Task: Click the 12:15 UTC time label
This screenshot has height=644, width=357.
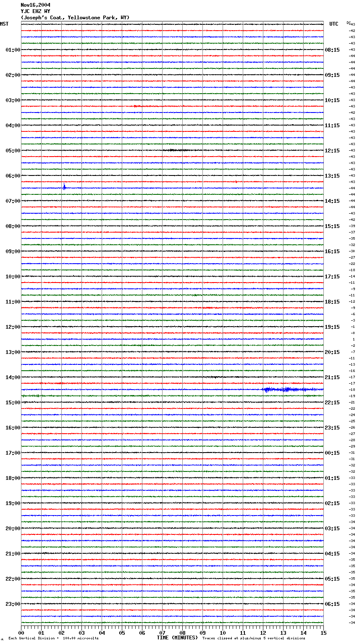Action: point(332,151)
